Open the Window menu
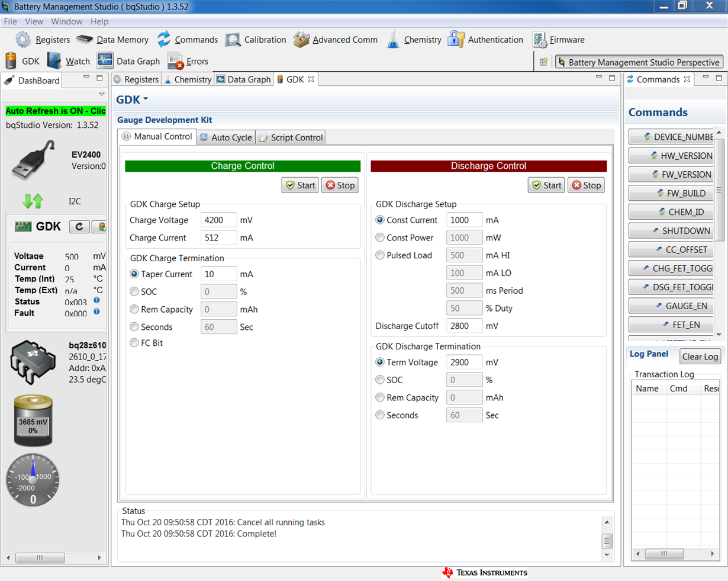The image size is (728, 581). point(67,21)
